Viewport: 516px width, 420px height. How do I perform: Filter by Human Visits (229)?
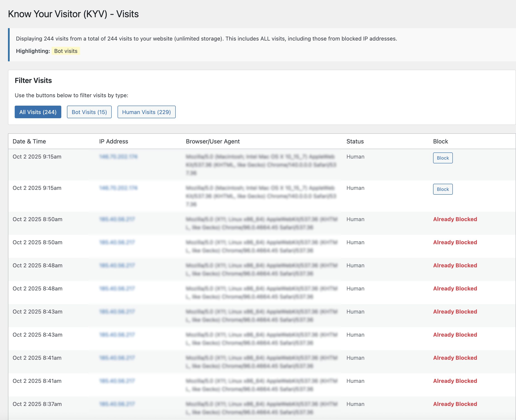pyautogui.click(x=146, y=112)
